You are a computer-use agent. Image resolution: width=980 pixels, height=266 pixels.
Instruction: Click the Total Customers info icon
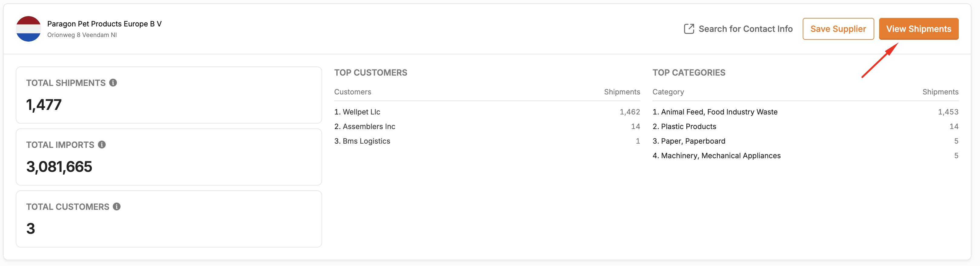pyautogui.click(x=117, y=206)
